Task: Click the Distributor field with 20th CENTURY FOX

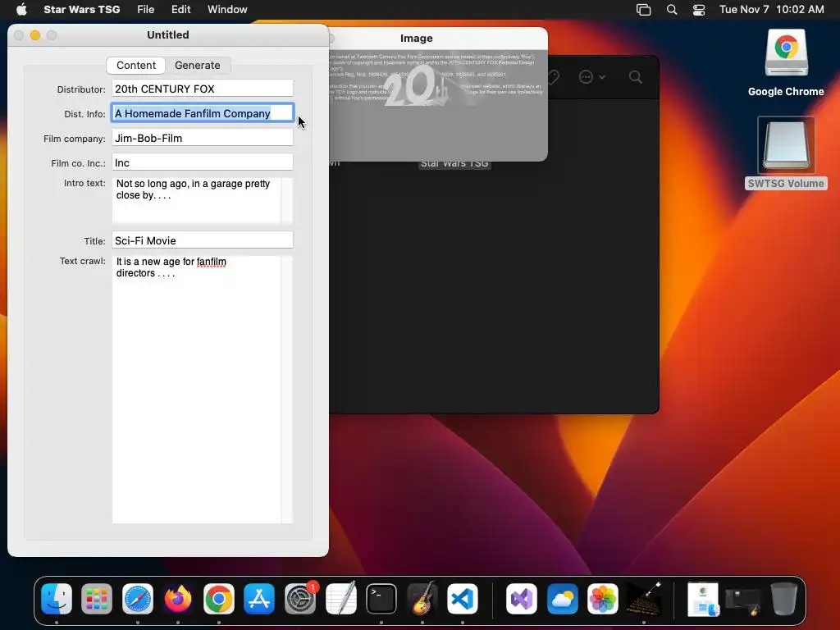Action: 203,89
